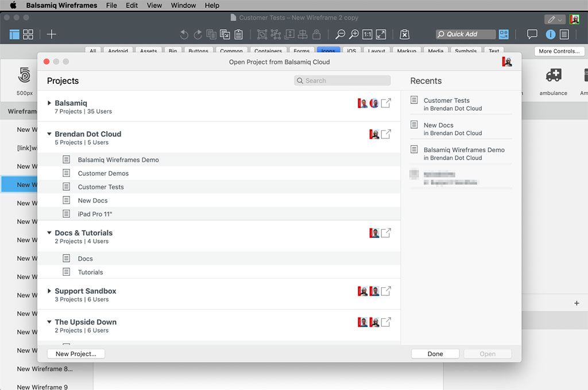Switch to thumbnail grid view
588x390 pixels.
click(x=28, y=34)
